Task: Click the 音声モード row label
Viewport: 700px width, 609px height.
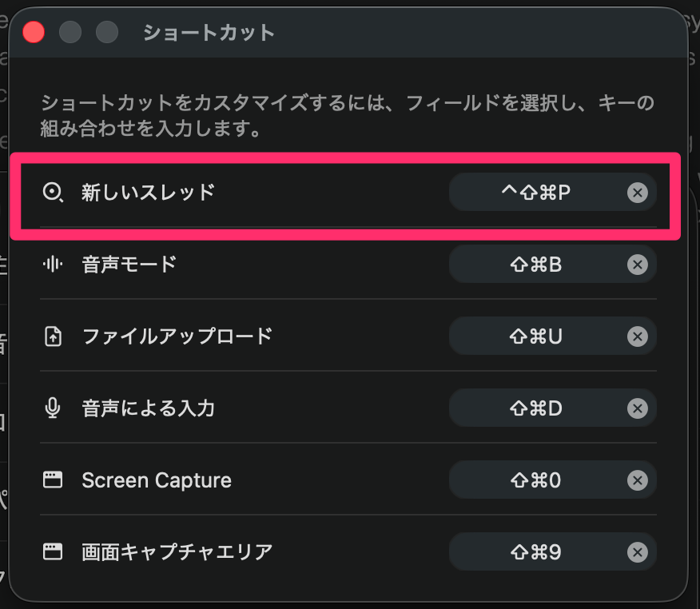Action: coord(129,265)
